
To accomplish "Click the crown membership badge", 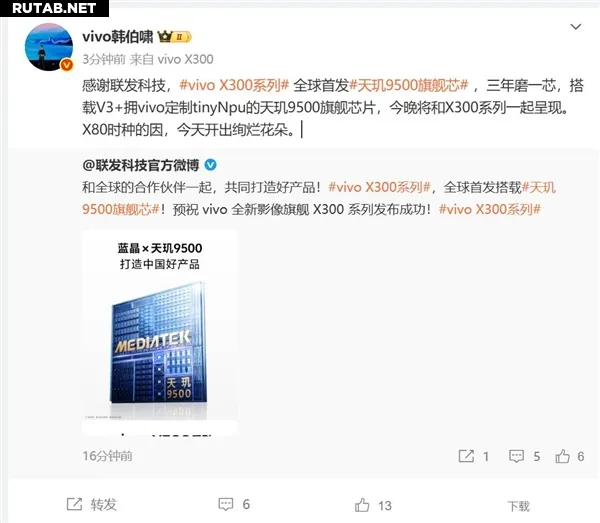I will (174, 37).
